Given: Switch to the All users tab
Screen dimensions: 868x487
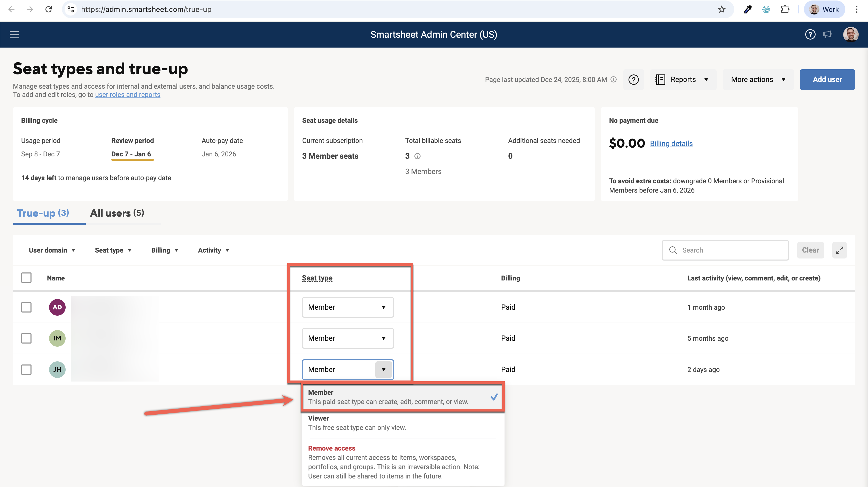Looking at the screenshot, I should pyautogui.click(x=117, y=213).
